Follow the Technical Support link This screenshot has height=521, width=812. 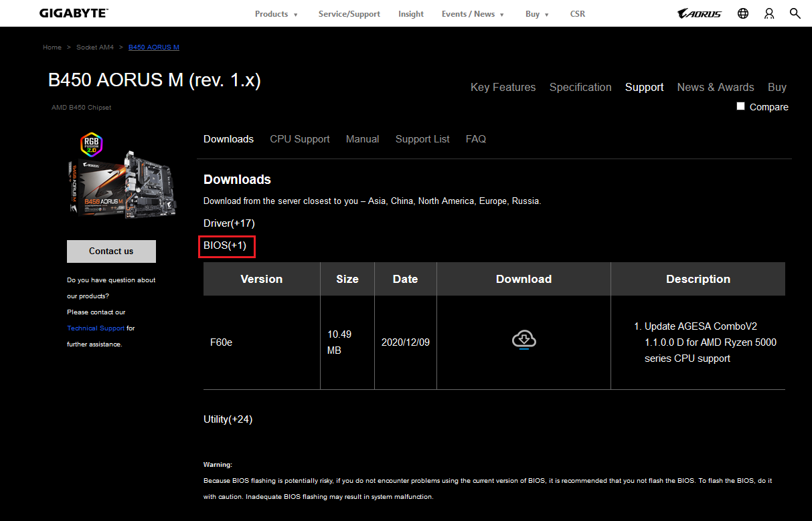coord(96,328)
